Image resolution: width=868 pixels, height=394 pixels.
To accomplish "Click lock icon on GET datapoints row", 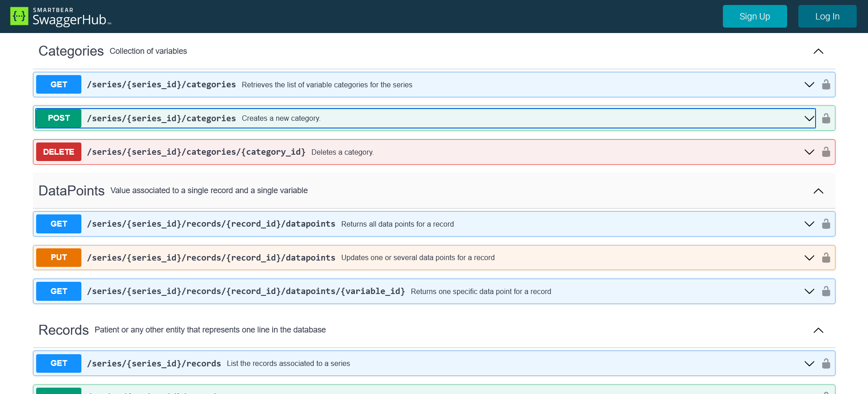I will point(826,224).
